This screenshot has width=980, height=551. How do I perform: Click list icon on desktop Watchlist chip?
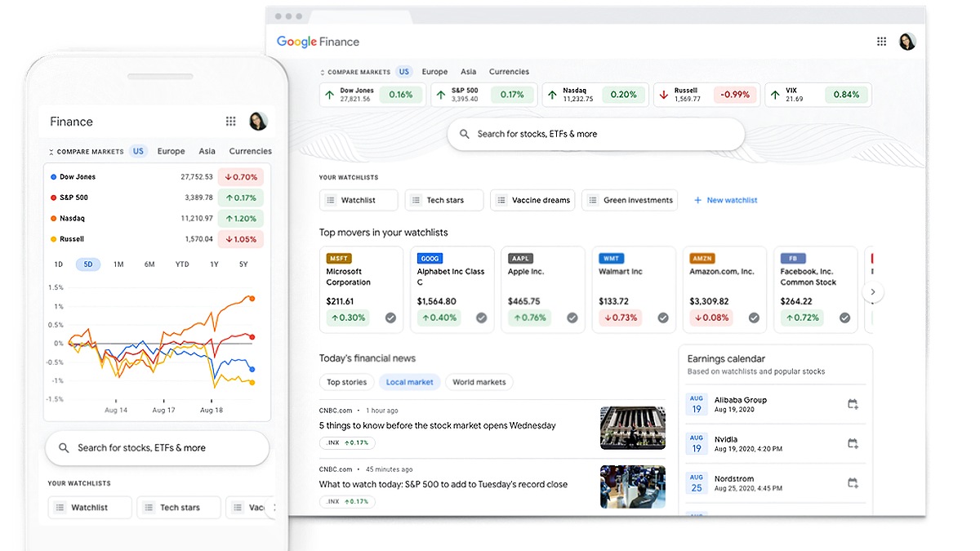pyautogui.click(x=331, y=200)
